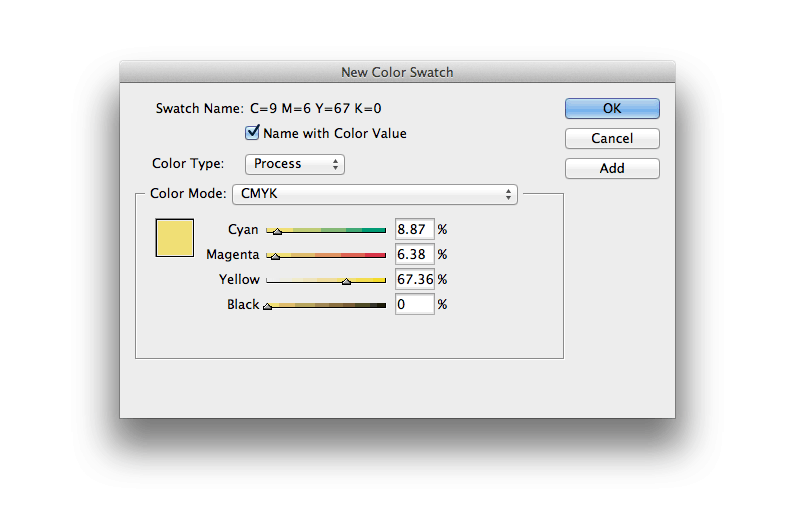This screenshot has height=511, width=800.
Task: Click the Cyan slider handle
Action: (x=277, y=232)
